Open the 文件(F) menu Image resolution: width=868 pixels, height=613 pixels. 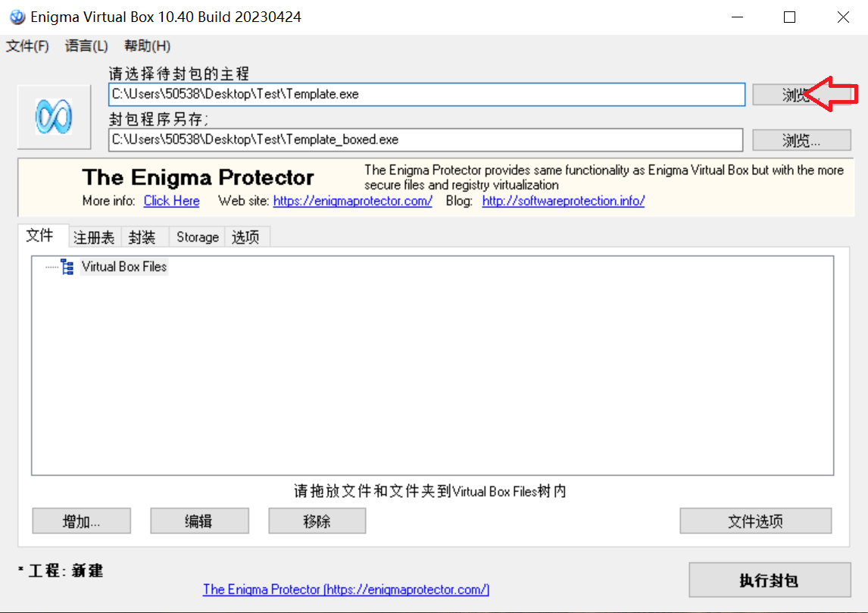click(28, 46)
